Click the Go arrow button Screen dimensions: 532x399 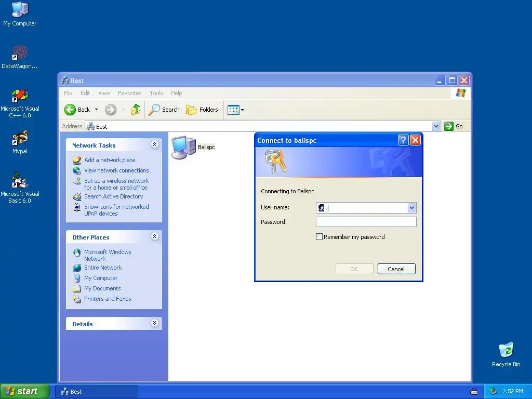point(449,126)
